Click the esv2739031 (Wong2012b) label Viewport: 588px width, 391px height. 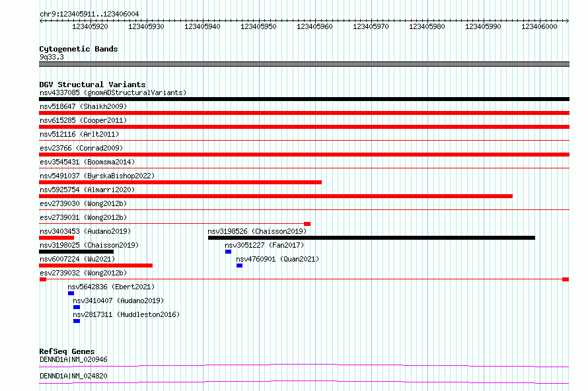[83, 217]
